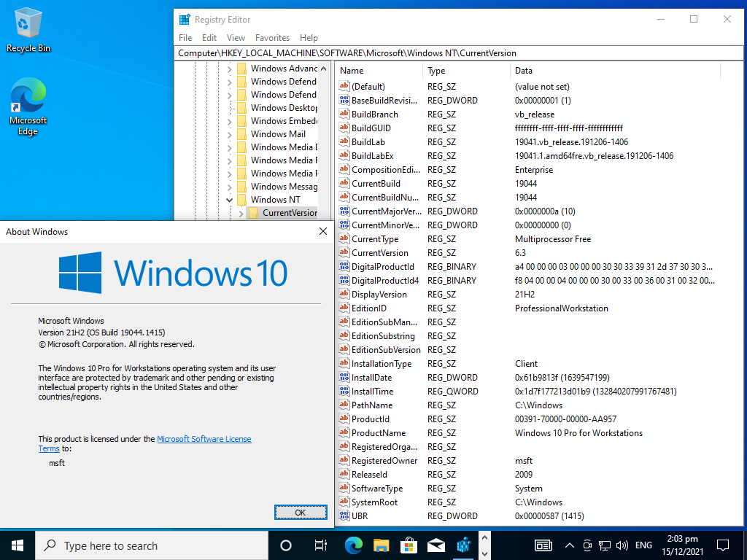Select the BaseBuildRevisi... DWORD icon
The image size is (747, 560).
(x=344, y=100)
